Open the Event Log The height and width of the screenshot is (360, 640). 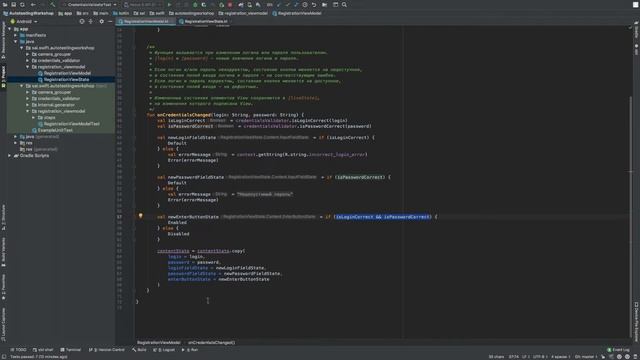(618, 350)
